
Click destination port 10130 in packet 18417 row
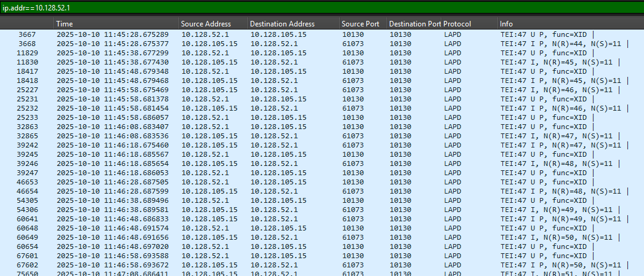pyautogui.click(x=400, y=71)
